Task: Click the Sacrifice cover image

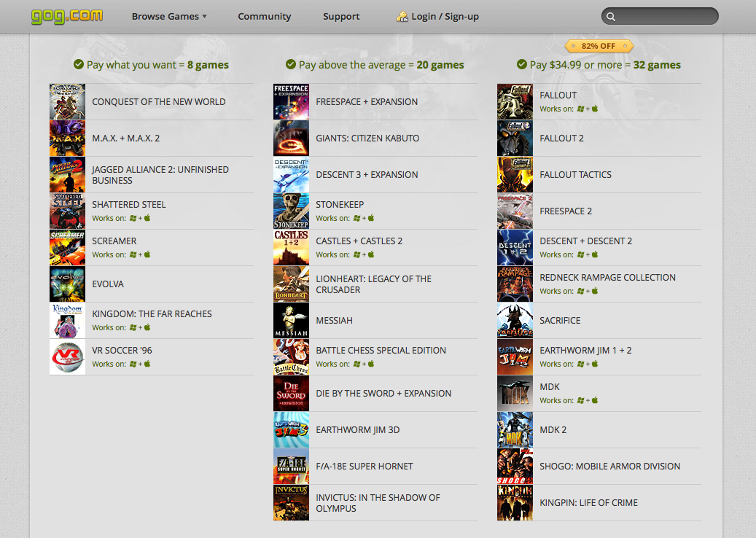Action: click(515, 321)
